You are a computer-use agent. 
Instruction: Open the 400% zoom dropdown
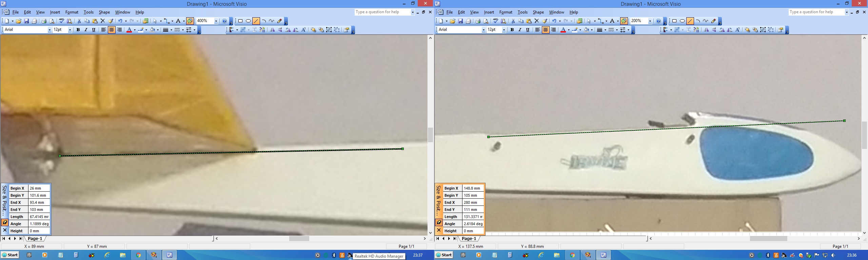click(x=216, y=21)
